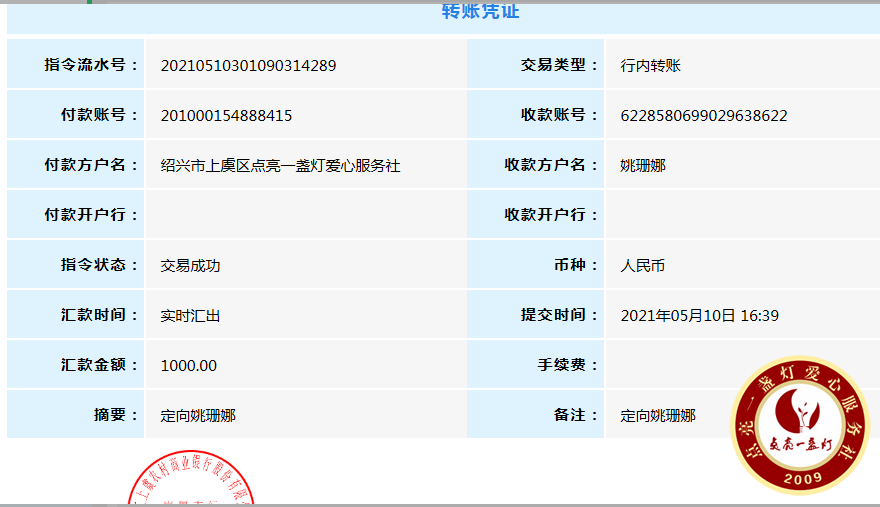
Task: Click the 手续费 label cell
Action: click(x=535, y=364)
